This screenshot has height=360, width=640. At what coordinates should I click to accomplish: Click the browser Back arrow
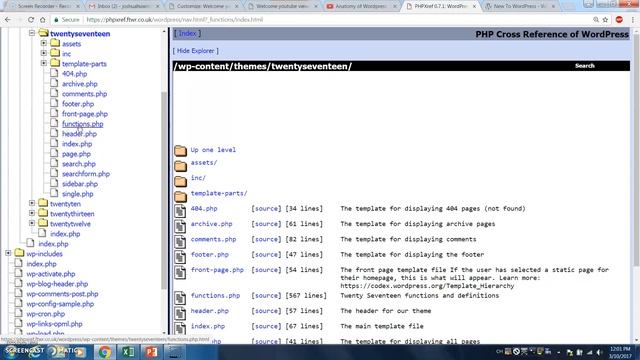pos(8,20)
